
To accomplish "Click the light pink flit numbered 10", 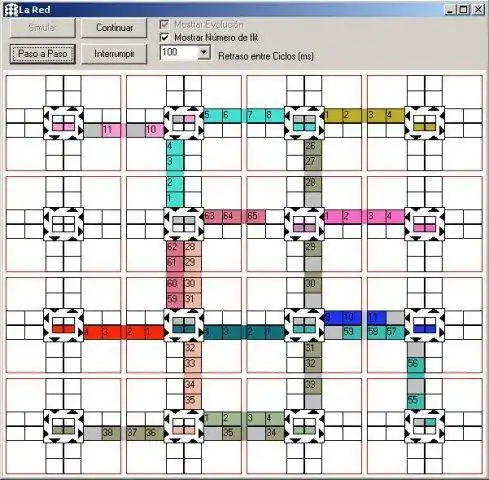I will pos(154,130).
